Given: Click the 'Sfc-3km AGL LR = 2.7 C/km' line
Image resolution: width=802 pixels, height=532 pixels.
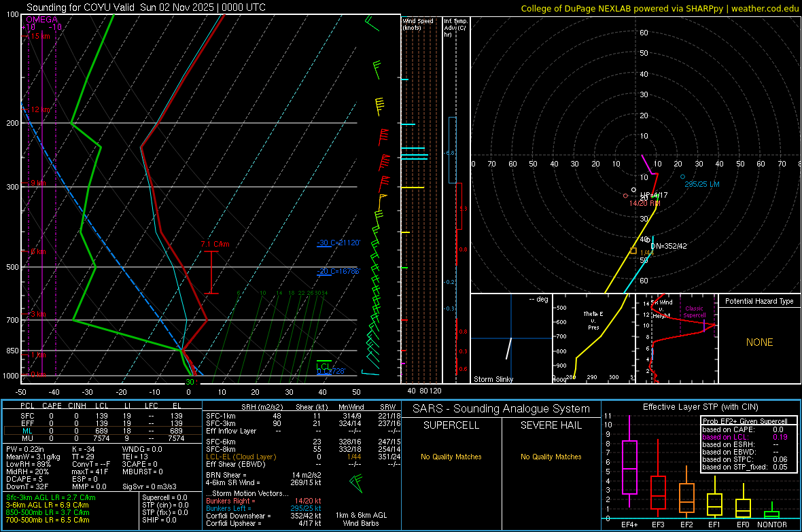Looking at the screenshot, I should [51, 497].
